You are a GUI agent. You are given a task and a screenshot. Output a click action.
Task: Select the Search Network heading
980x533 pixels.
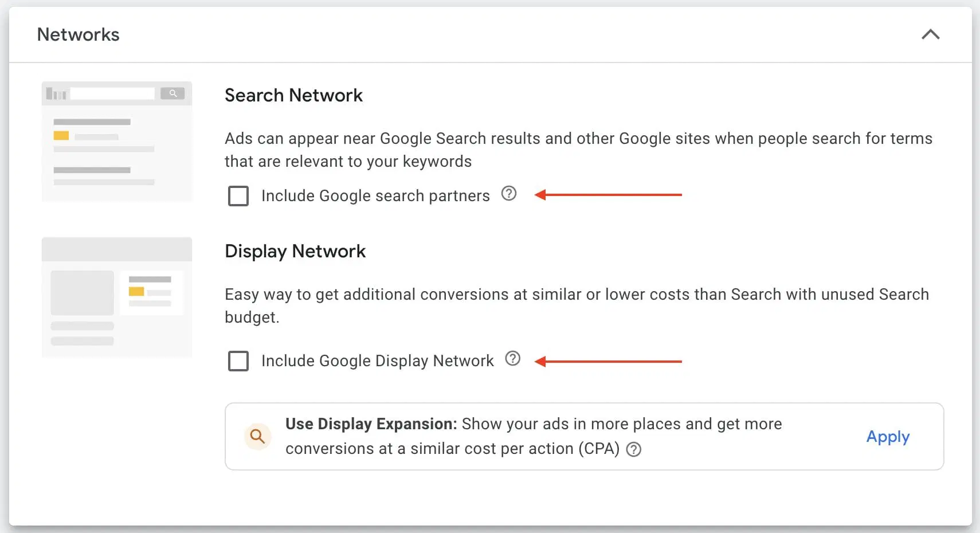coord(293,95)
